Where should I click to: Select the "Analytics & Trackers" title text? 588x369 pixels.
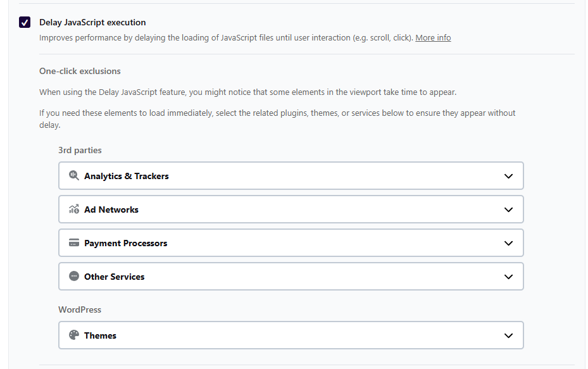point(127,176)
